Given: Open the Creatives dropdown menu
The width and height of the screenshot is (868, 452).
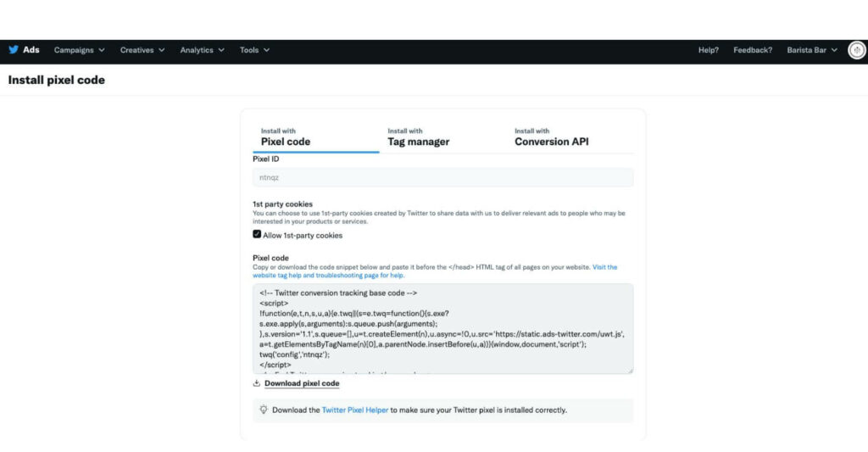Looking at the screenshot, I should point(142,50).
